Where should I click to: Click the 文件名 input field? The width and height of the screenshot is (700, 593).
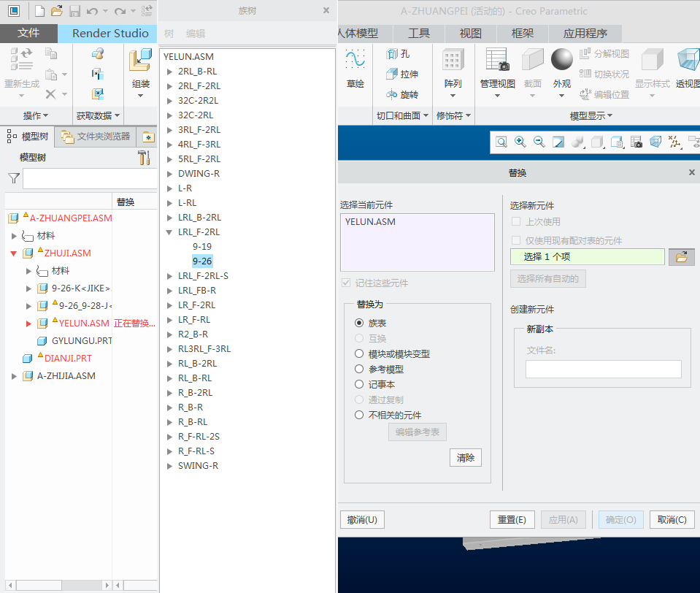pos(604,370)
